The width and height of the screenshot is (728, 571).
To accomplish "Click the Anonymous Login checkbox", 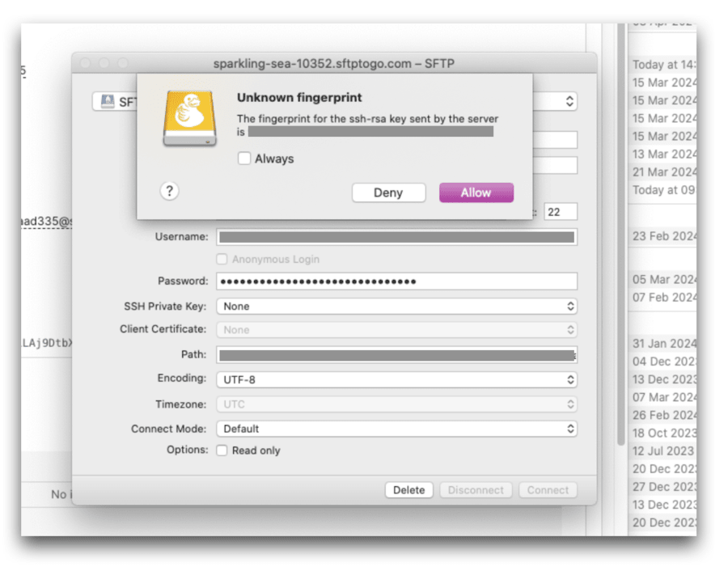I will point(222,260).
